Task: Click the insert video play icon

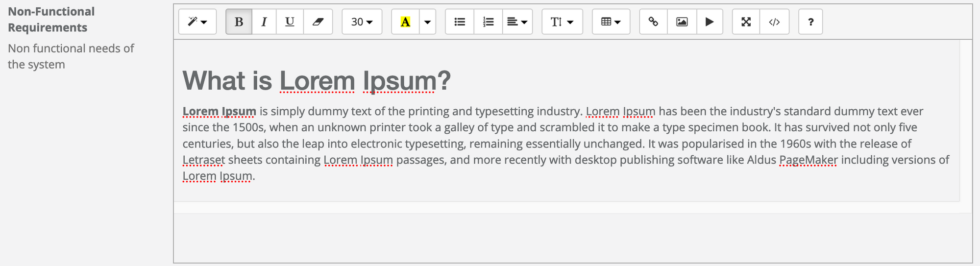Action: point(710,22)
